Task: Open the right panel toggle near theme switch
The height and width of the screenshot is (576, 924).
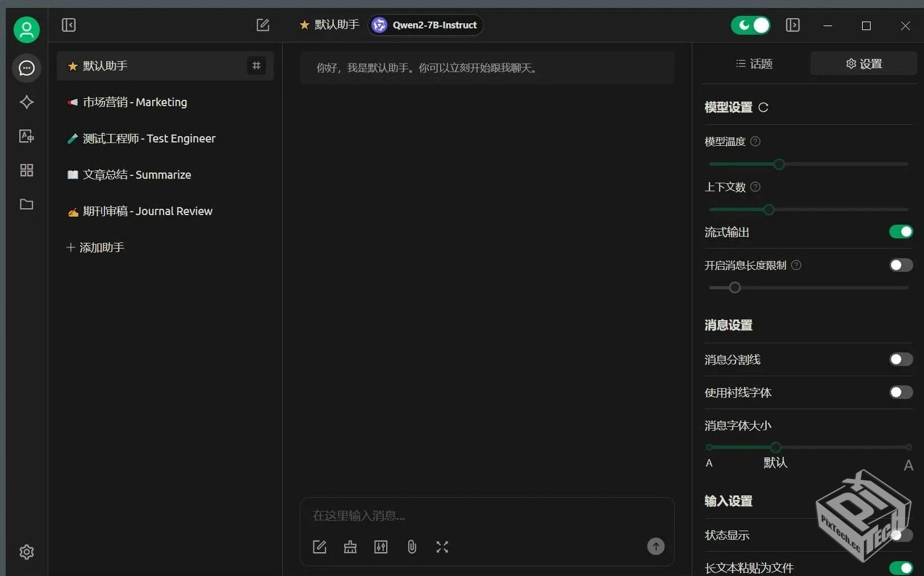Action: [793, 25]
